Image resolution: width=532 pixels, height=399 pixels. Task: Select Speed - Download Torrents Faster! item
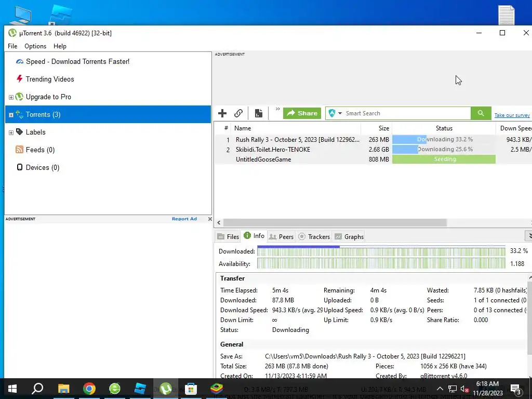(78, 61)
